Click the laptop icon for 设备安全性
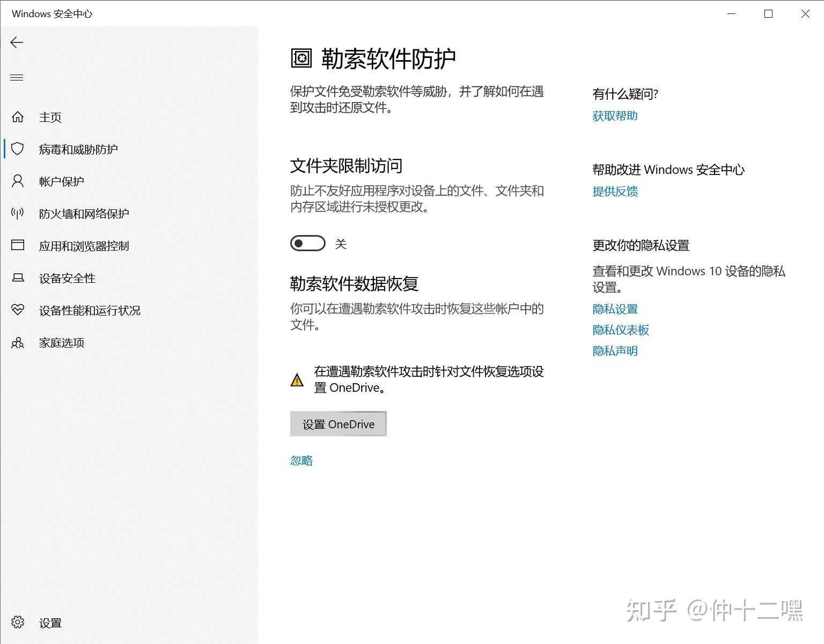This screenshot has height=644, width=824. [x=18, y=278]
